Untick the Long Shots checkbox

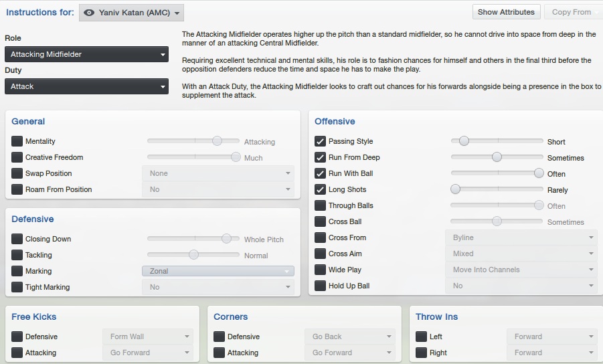click(x=321, y=189)
